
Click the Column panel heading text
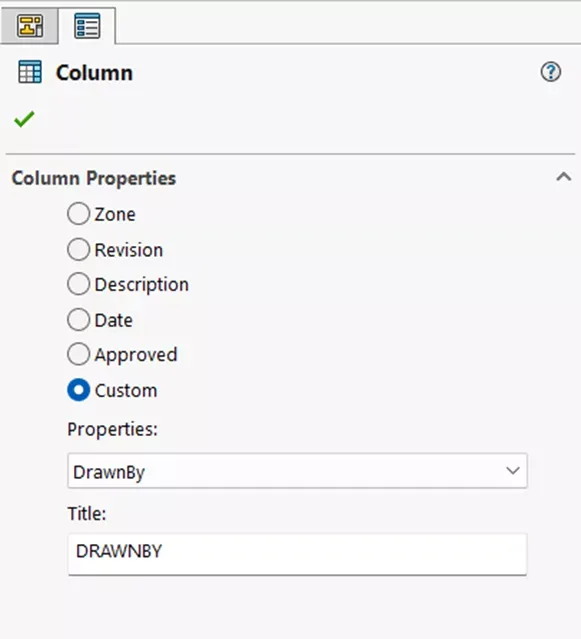click(94, 73)
